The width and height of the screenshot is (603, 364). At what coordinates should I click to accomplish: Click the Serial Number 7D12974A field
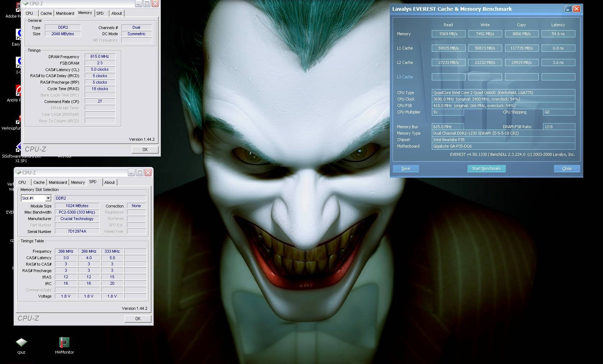[77, 232]
